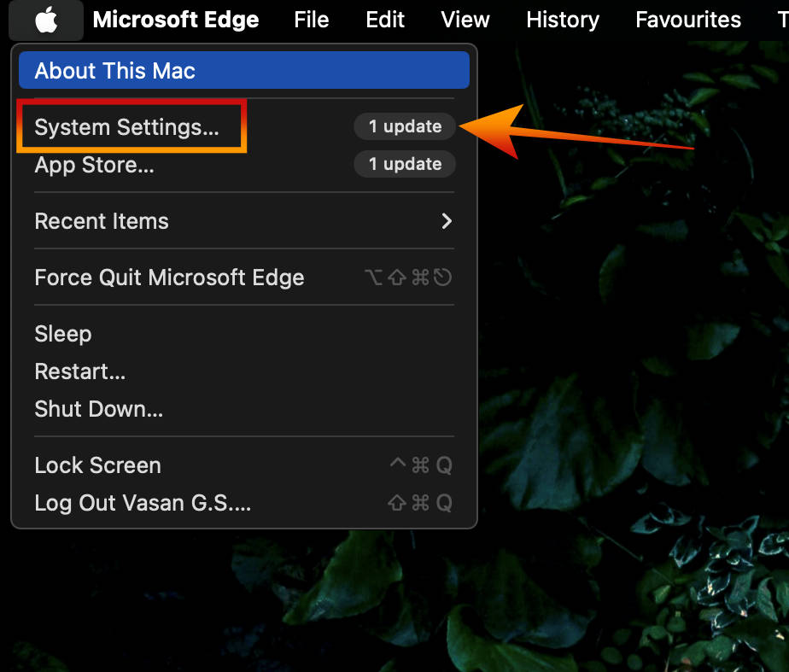Select Restart from the menu
The width and height of the screenshot is (789, 672).
79,371
